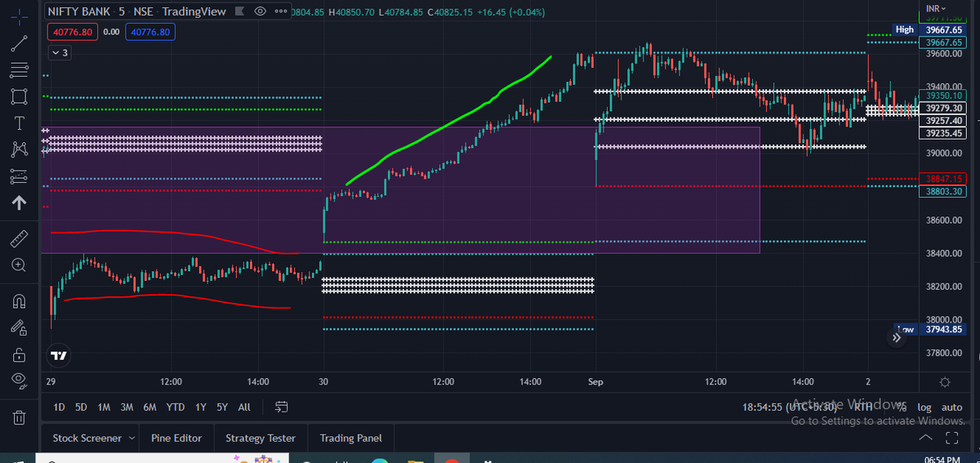This screenshot has width=980, height=463.
Task: Click the trash Remove drawings icon
Action: point(20,417)
